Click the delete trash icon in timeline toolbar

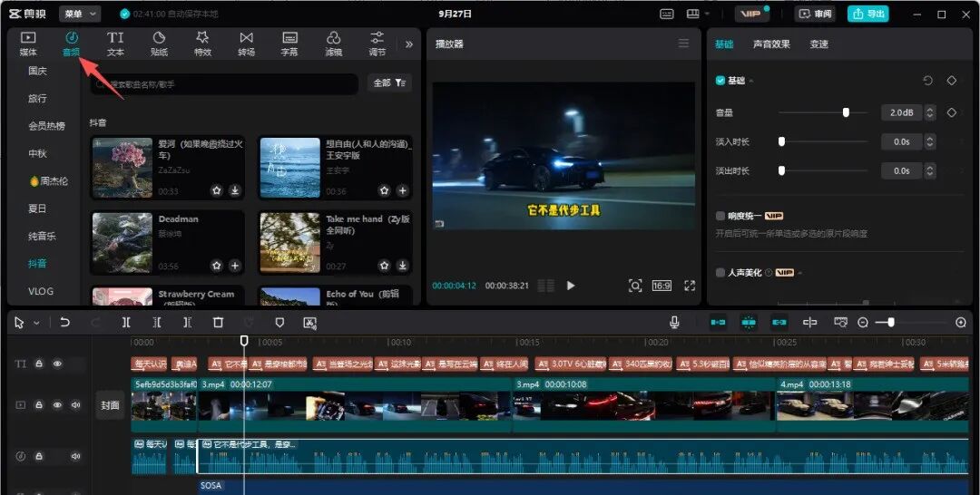(218, 323)
